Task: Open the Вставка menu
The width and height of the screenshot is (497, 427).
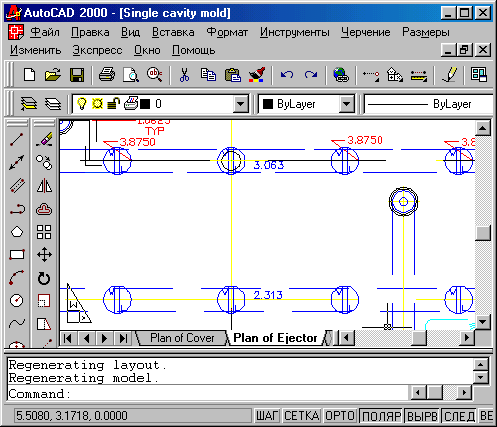Action: click(x=173, y=32)
